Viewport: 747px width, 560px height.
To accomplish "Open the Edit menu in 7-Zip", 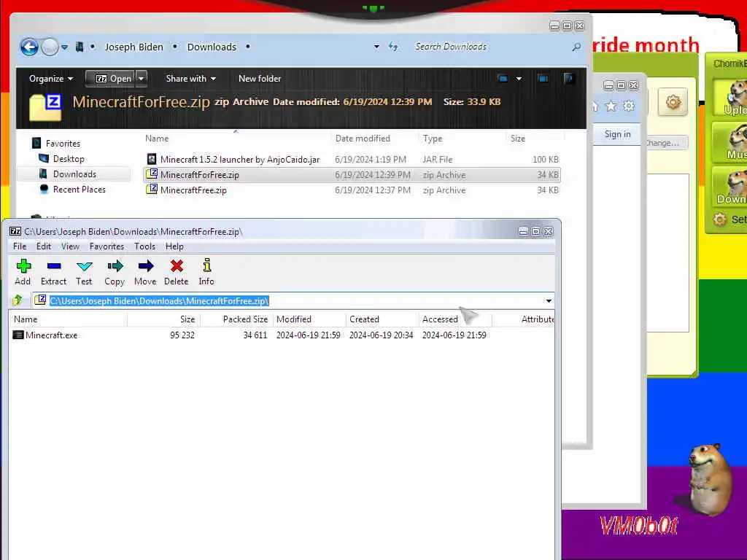I will [43, 246].
